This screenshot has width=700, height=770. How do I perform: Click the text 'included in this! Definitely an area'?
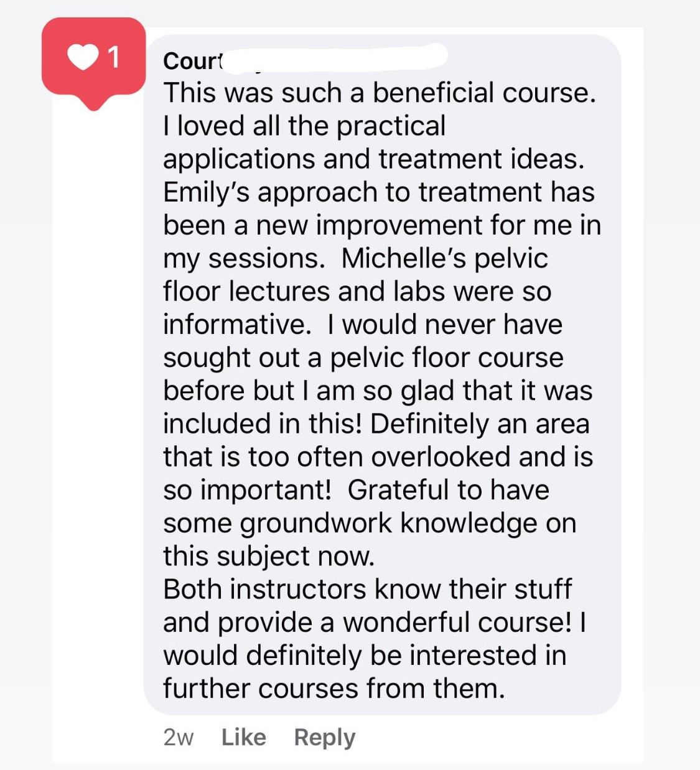tap(376, 424)
